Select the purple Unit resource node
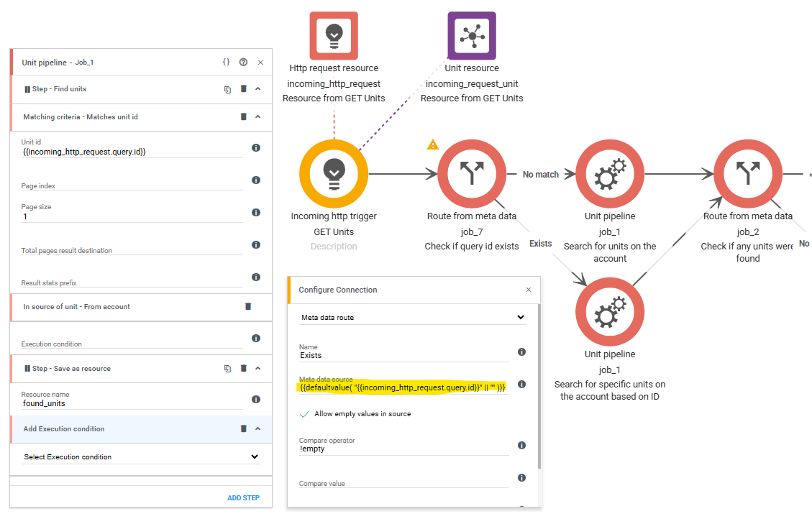This screenshot has width=812, height=519. 472,36
